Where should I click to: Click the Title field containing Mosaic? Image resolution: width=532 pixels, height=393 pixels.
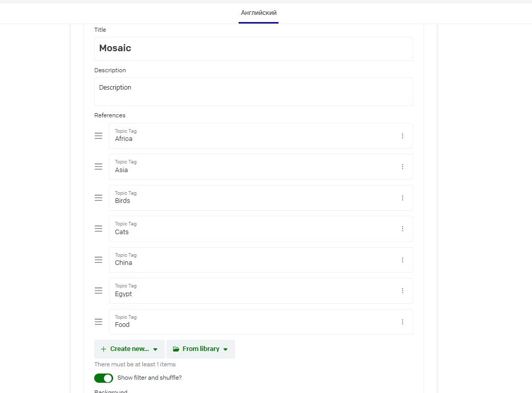(x=253, y=49)
